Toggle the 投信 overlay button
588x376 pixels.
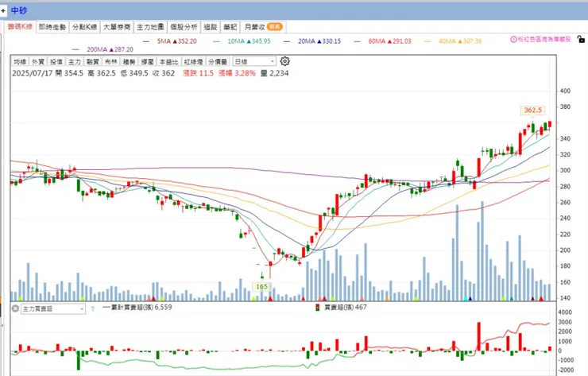pyautogui.click(x=56, y=61)
